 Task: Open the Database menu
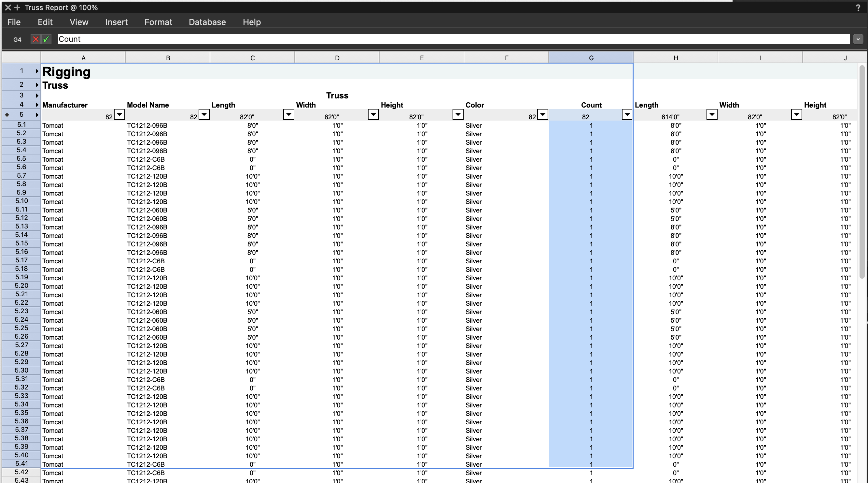[x=207, y=22]
